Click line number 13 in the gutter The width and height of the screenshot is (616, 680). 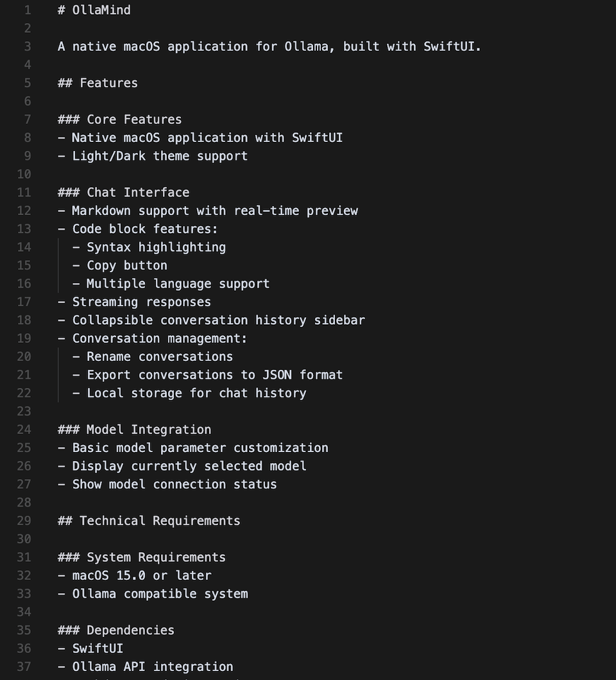tap(24, 229)
